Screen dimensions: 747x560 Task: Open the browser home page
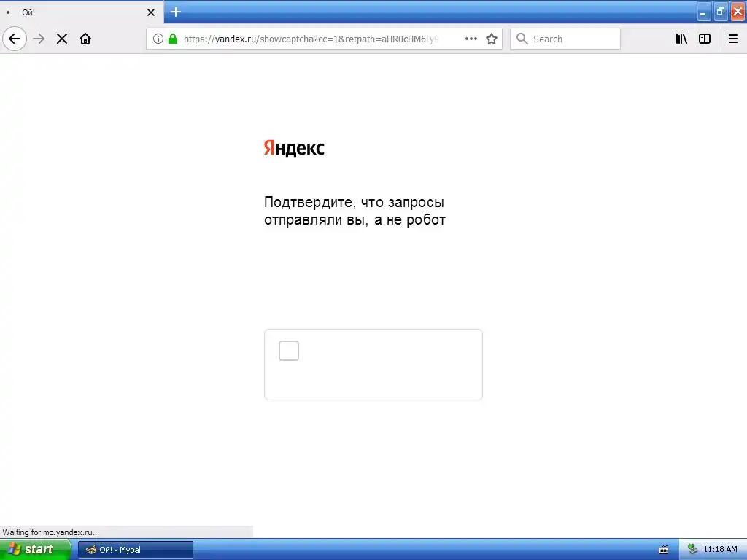pyautogui.click(x=85, y=39)
